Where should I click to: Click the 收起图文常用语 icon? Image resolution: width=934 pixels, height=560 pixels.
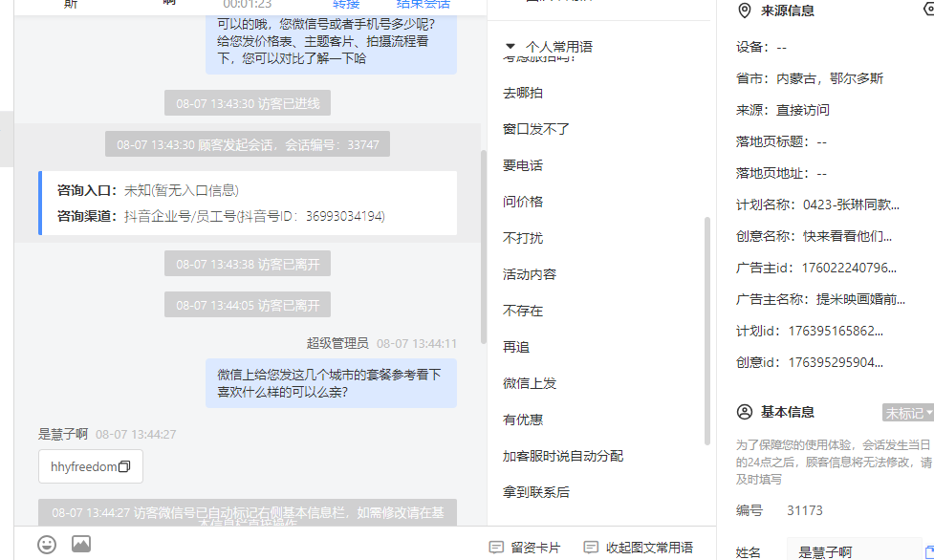pyautogui.click(x=591, y=548)
